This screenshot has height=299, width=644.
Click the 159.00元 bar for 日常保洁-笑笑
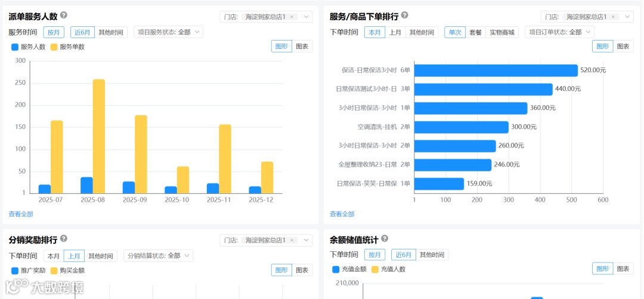click(x=439, y=183)
